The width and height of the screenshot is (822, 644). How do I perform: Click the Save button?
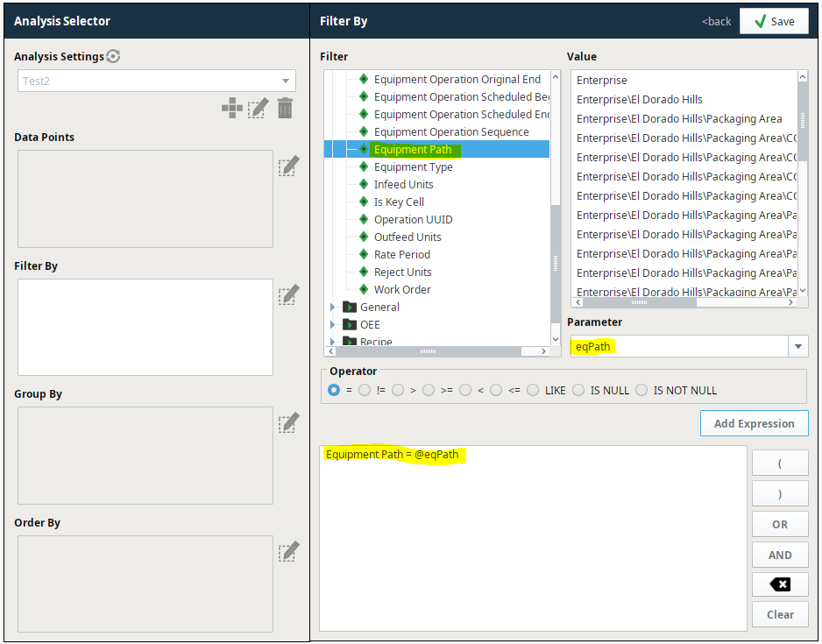(x=774, y=22)
